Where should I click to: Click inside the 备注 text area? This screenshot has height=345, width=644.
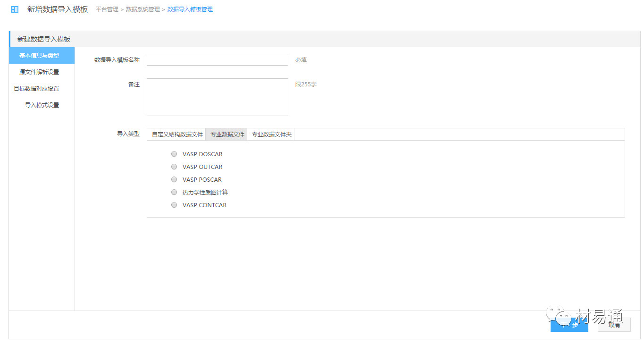tap(217, 97)
